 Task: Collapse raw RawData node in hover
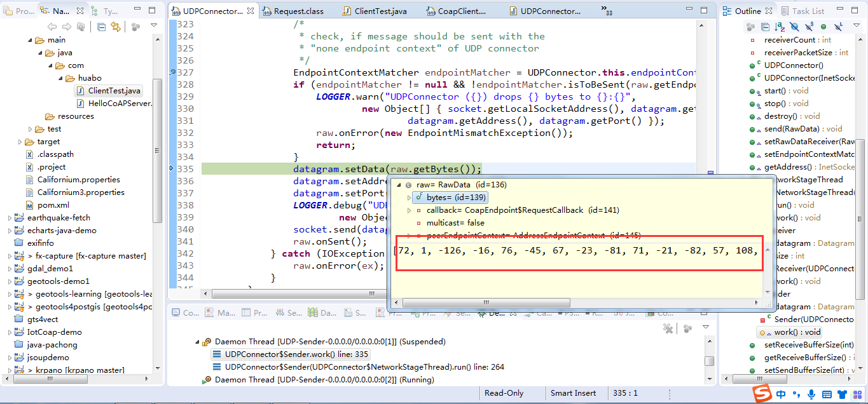pyautogui.click(x=399, y=185)
